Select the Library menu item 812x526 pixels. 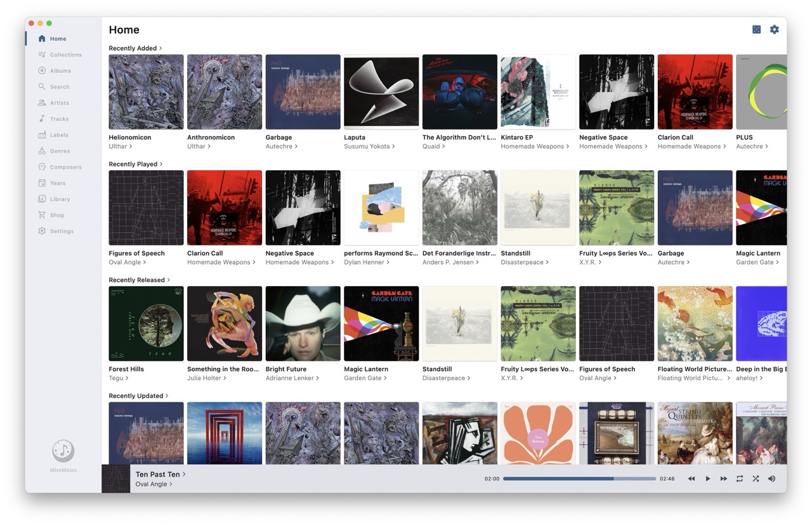60,199
